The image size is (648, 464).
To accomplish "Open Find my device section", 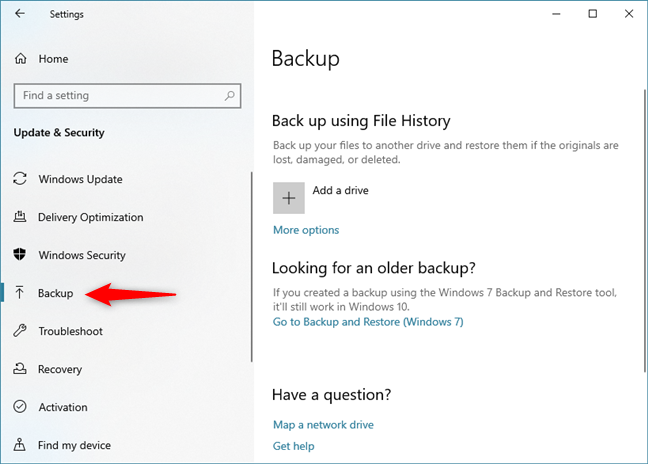I will [74, 445].
